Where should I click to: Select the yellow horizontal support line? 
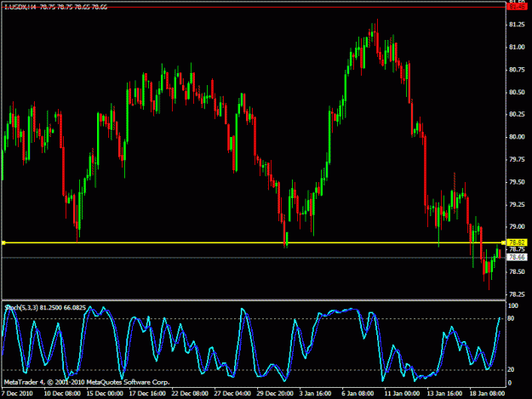pyautogui.click(x=253, y=242)
